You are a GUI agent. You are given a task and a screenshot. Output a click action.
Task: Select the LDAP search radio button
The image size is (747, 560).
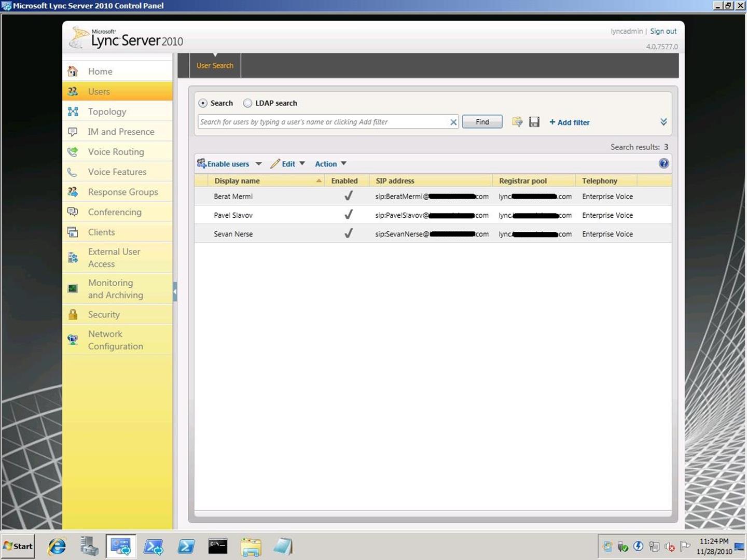click(248, 103)
